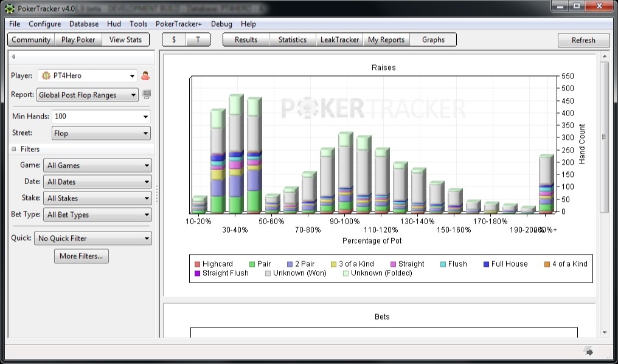Click the 110-120% axis label
618x364 pixels.
[381, 230]
